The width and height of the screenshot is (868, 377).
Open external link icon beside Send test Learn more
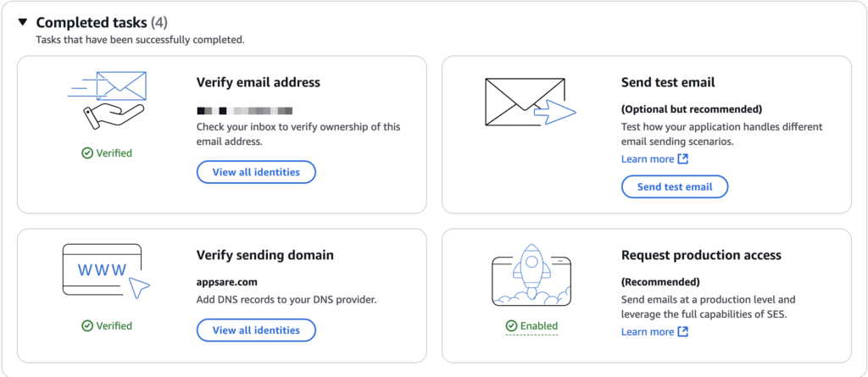pos(683,159)
